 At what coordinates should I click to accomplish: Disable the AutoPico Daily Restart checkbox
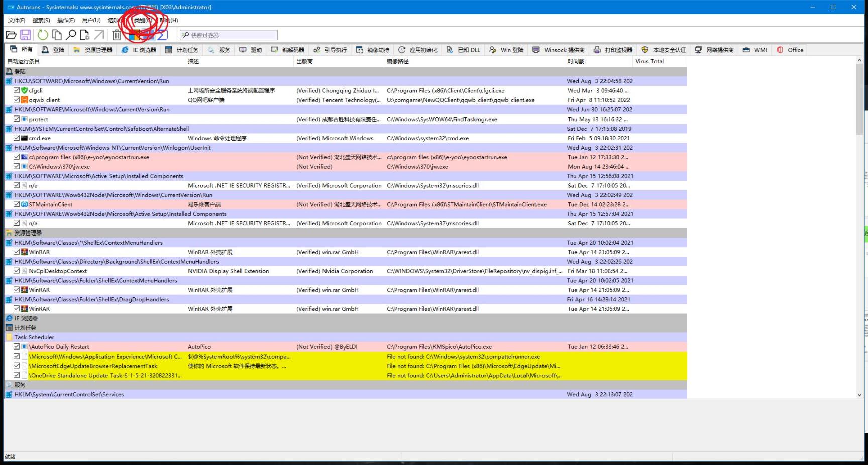tap(17, 347)
